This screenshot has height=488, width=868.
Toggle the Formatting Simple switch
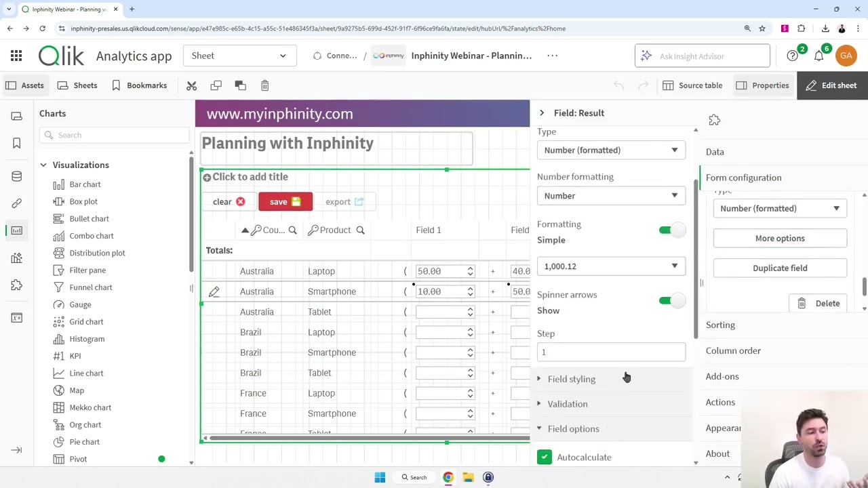point(671,230)
